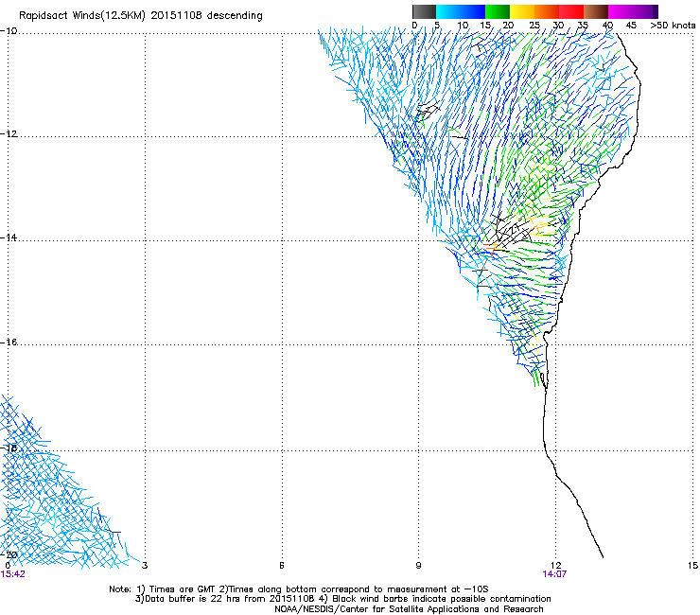Click the orange 25-30 knots legend swatch

(x=547, y=11)
